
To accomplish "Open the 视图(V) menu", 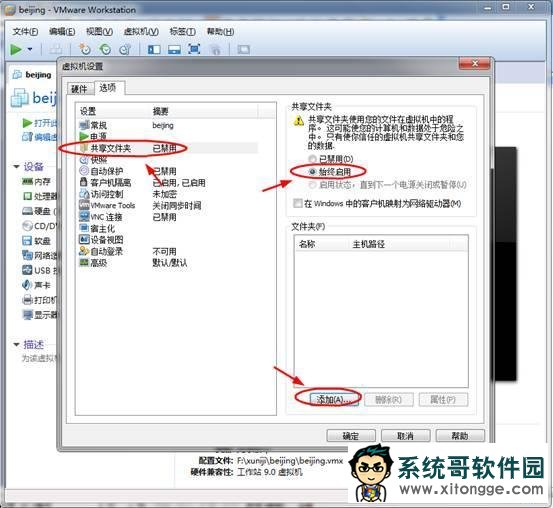I will point(99,32).
